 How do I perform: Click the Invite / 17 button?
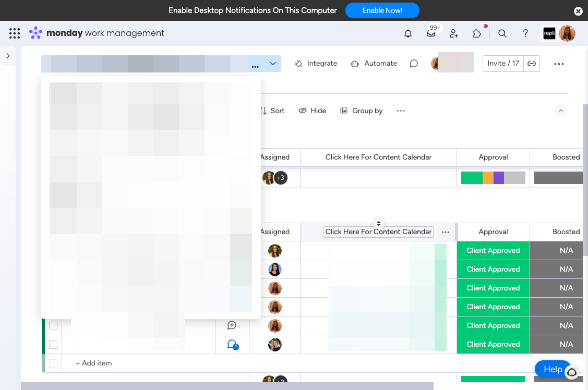[x=503, y=63]
